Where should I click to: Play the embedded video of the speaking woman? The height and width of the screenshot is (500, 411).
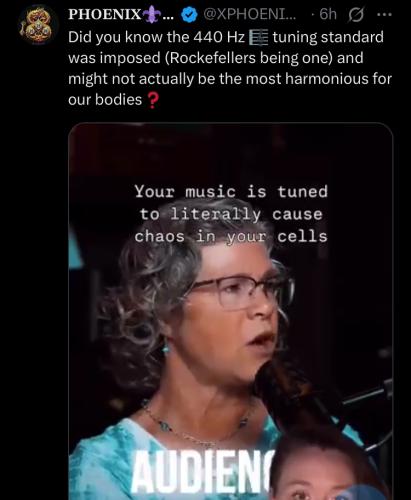(x=231, y=311)
